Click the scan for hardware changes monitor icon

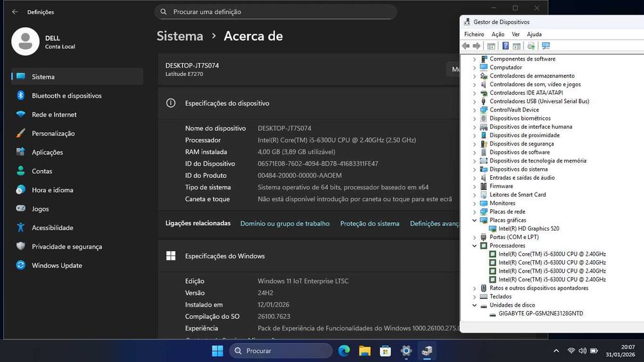546,46
